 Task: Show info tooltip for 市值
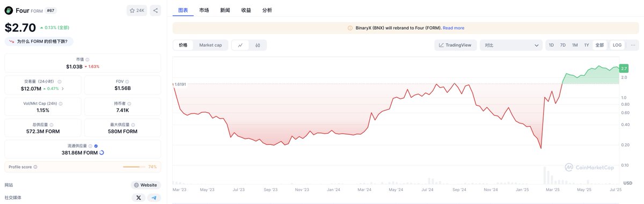click(87, 60)
